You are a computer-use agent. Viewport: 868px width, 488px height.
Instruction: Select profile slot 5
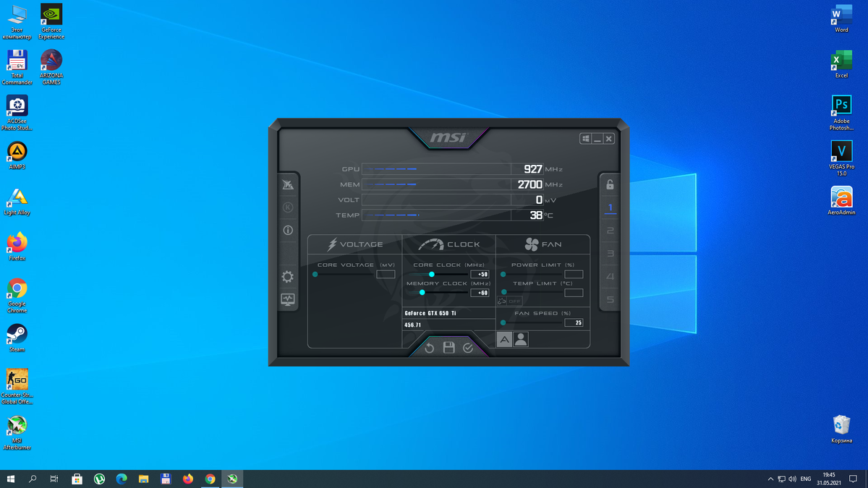[x=610, y=299]
